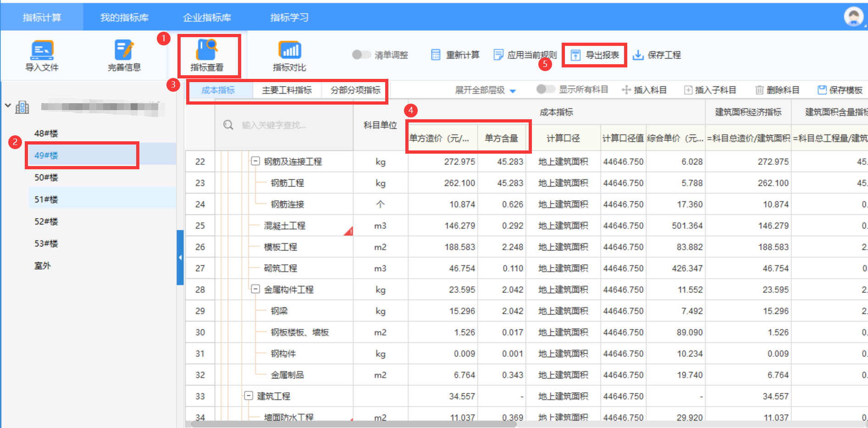Select 51#楼 in the tree

46,199
